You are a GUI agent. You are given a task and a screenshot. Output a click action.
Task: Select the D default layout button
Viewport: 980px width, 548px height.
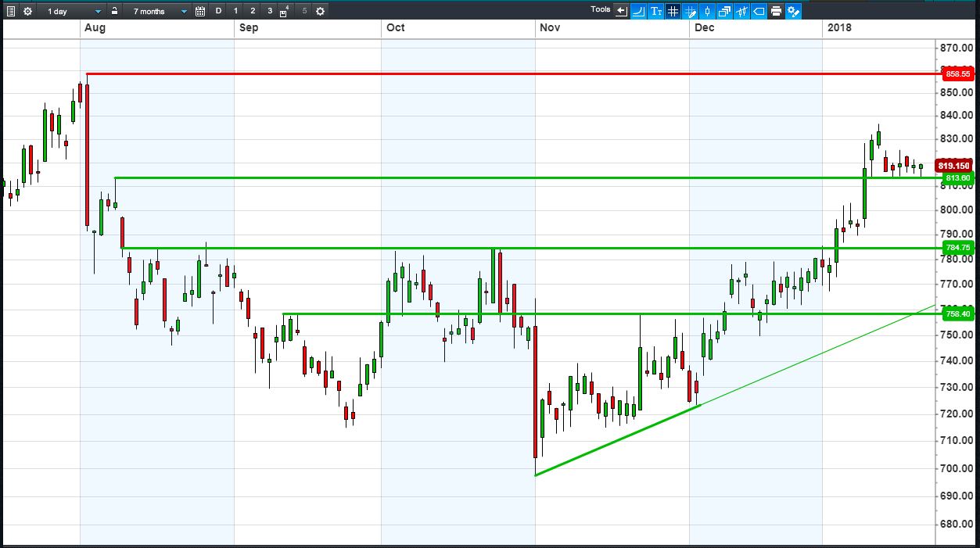[218, 11]
